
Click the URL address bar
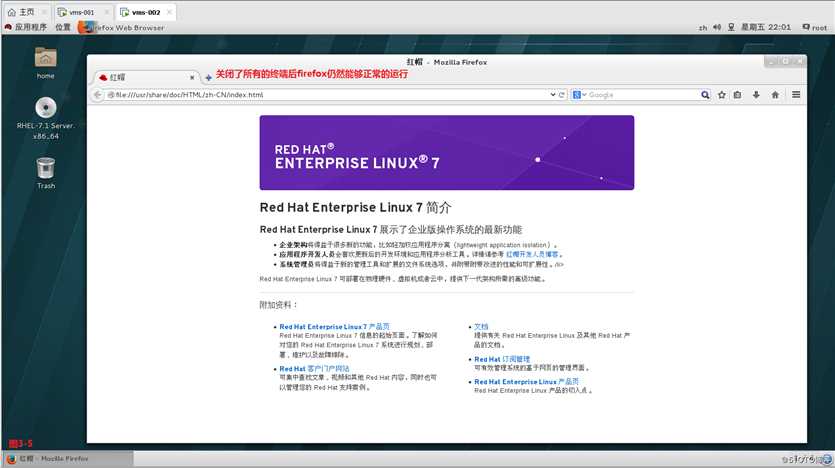point(328,95)
